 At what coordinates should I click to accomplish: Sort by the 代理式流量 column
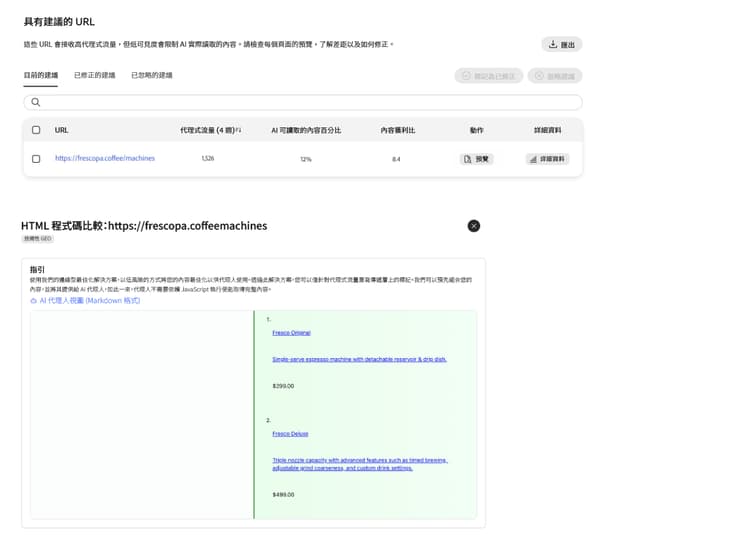[210, 130]
